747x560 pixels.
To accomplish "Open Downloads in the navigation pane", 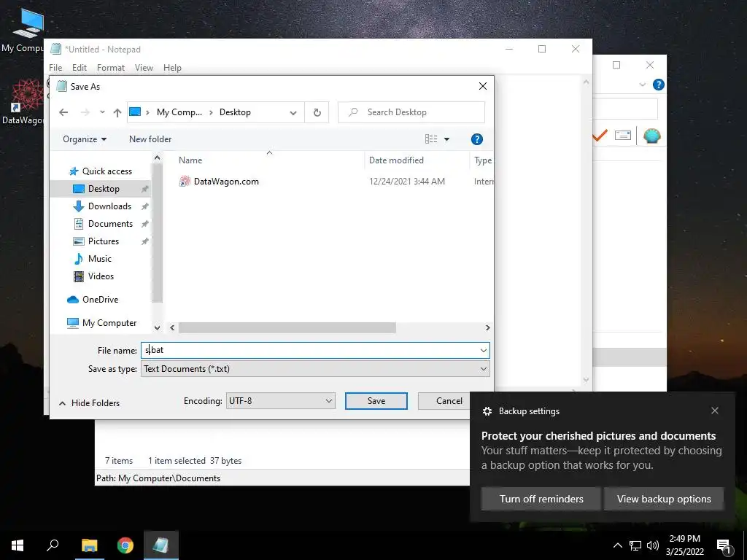I will [109, 206].
